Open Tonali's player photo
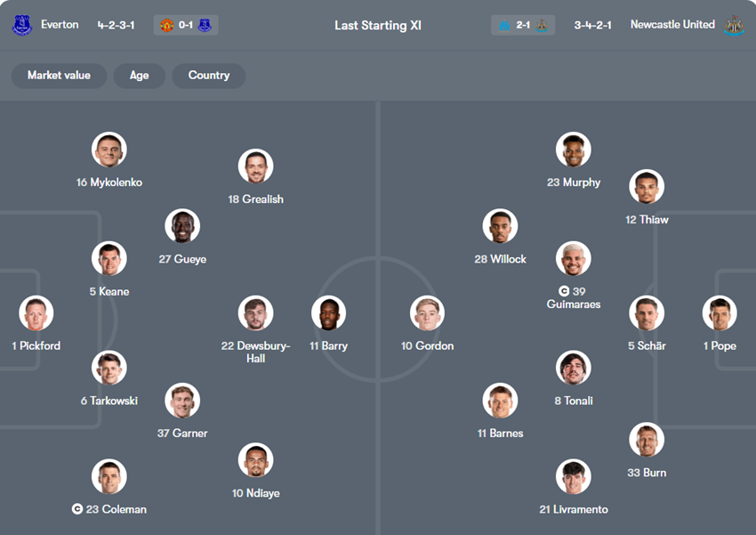 click(x=574, y=368)
